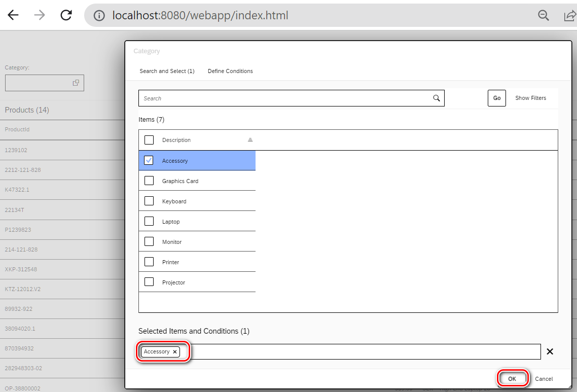Click the browser back arrow
Screen dimensions: 577x392
click(13, 15)
